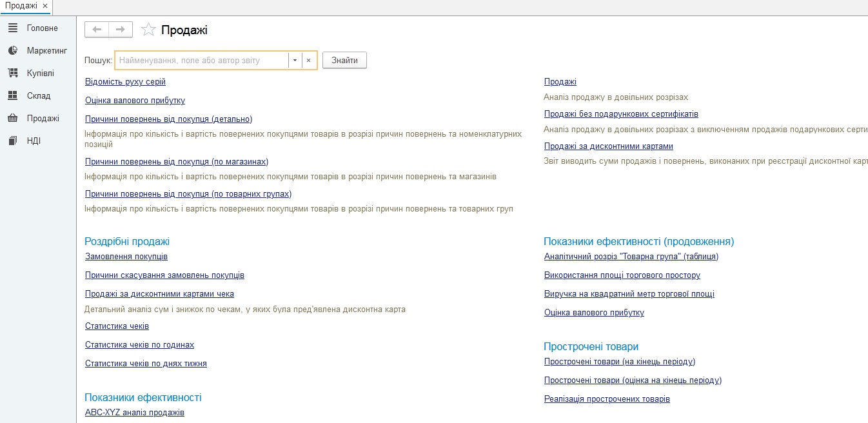This screenshot has height=423, width=868.
Task: Open the Склад grid icon in sidebar
Action: (x=13, y=96)
